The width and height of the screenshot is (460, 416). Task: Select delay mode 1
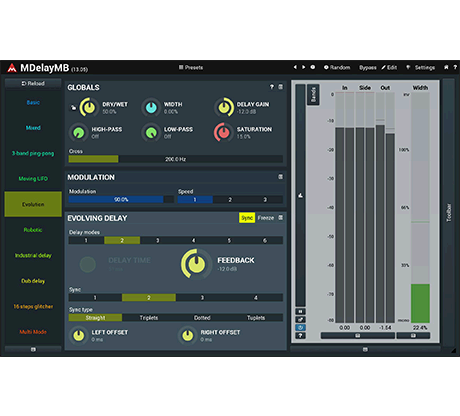pos(86,240)
